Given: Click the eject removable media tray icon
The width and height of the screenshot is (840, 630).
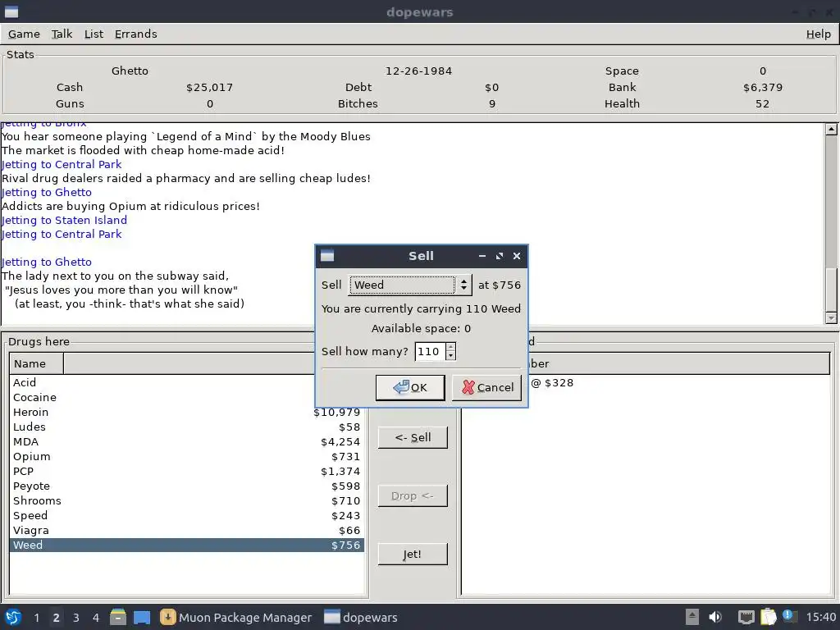Looking at the screenshot, I should pyautogui.click(x=692, y=617).
